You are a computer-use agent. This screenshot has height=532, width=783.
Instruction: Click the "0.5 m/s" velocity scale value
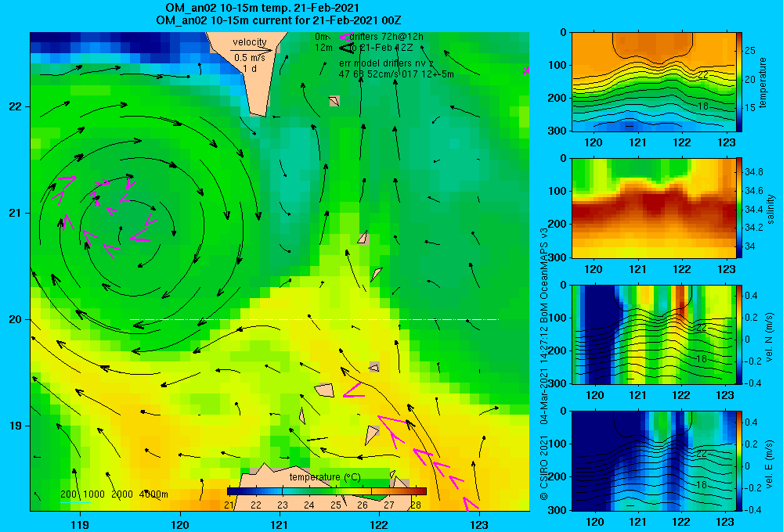[x=249, y=58]
